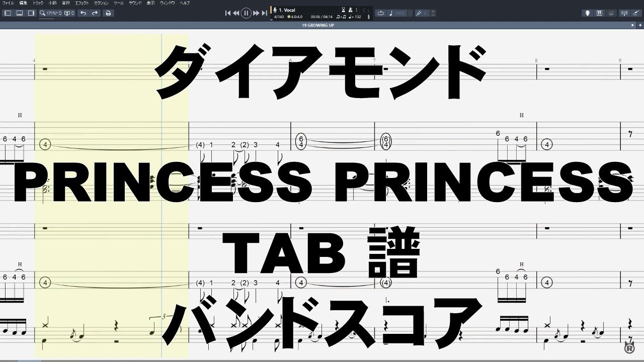The height and width of the screenshot is (362, 644).
Task: Select the Print icon in the toolbar
Action: [108, 13]
